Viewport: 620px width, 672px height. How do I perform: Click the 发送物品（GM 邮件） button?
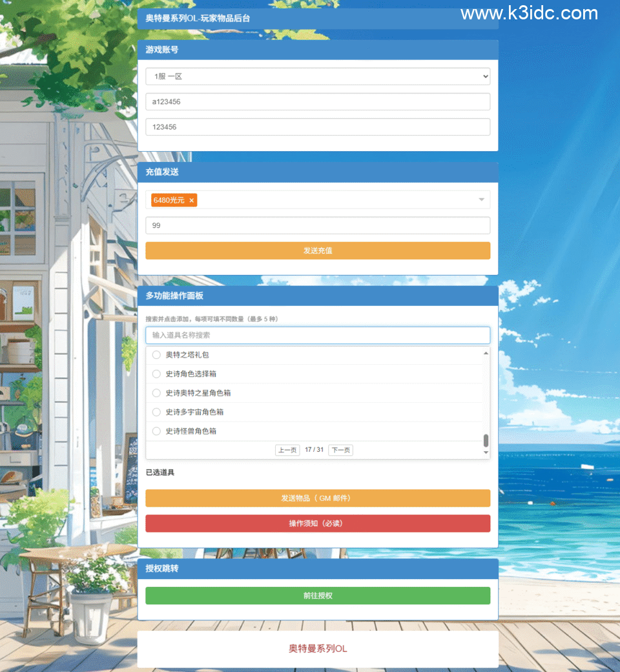(318, 498)
